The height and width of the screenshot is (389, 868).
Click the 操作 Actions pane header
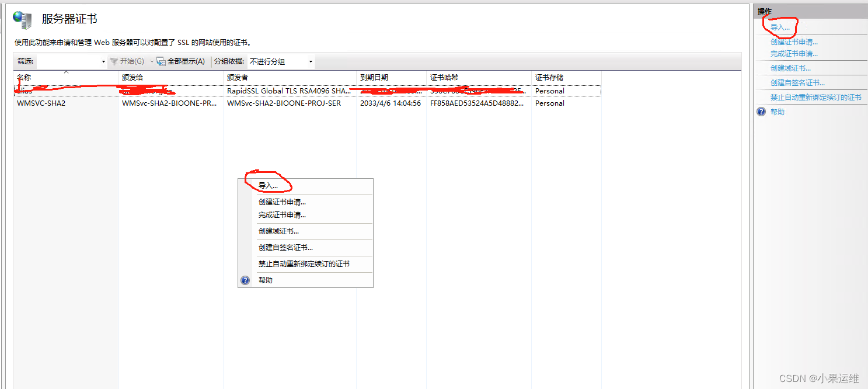(810, 12)
